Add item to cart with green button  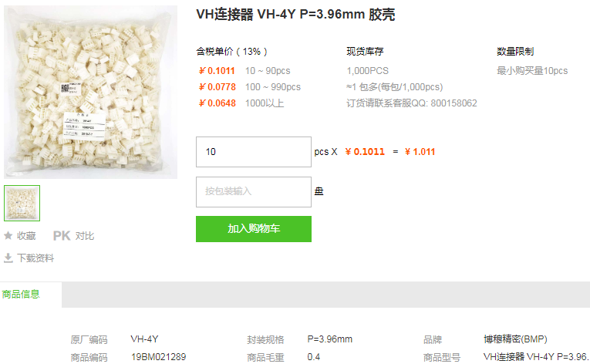point(254,229)
